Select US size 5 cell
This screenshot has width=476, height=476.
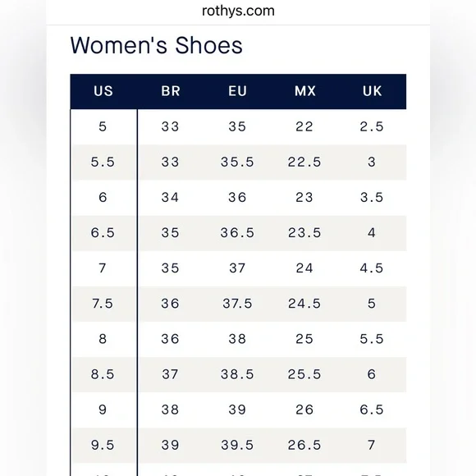[x=103, y=126]
